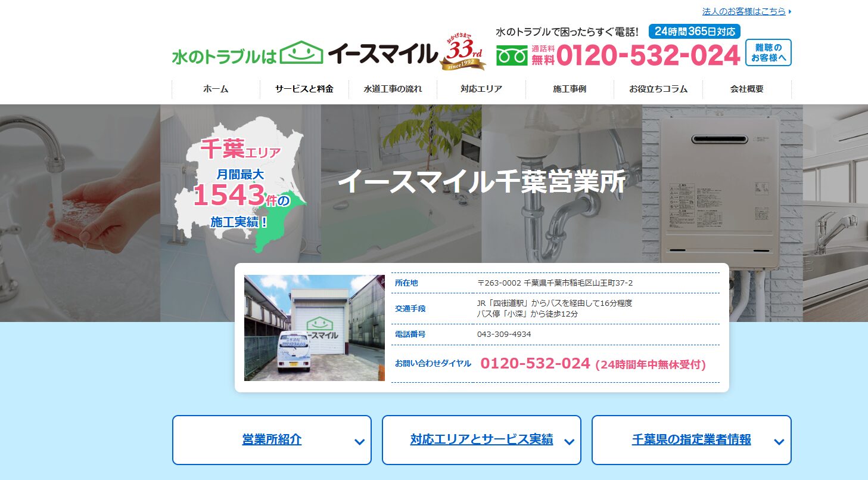Select 対応エリア in navigation bar
The width and height of the screenshot is (868, 480).
point(481,89)
